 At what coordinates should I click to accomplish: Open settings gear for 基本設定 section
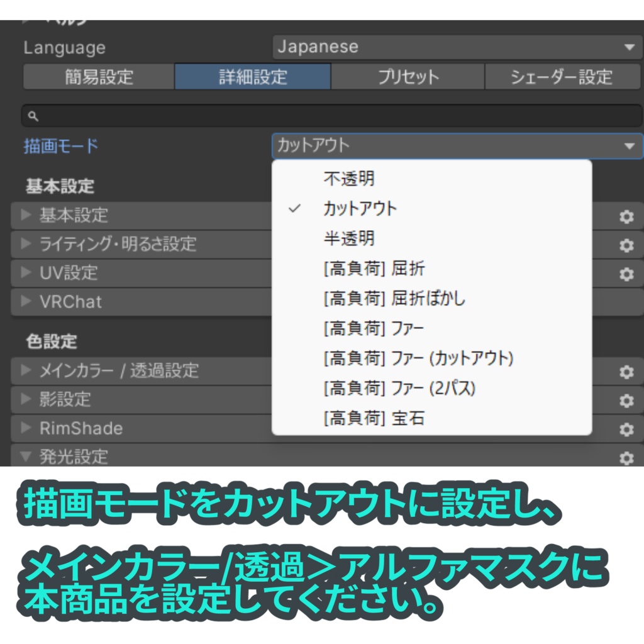click(x=626, y=216)
